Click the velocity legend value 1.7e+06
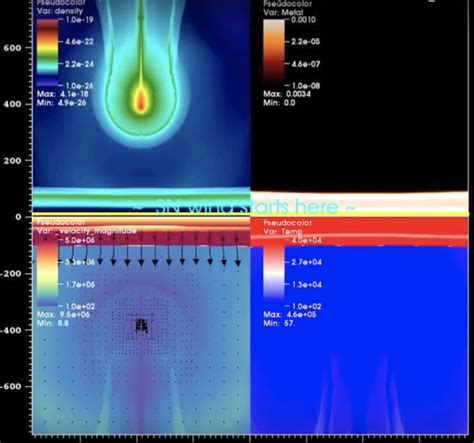This screenshot has width=474, height=443. (x=80, y=284)
